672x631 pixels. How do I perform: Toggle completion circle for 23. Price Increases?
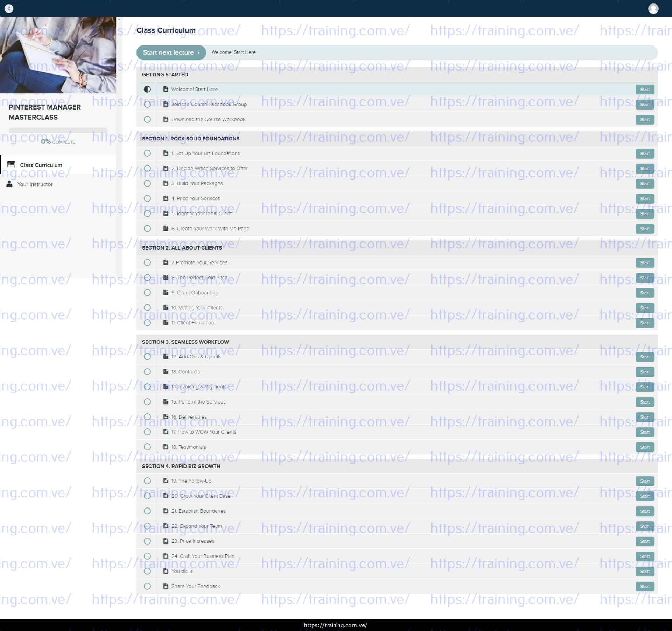coord(147,541)
